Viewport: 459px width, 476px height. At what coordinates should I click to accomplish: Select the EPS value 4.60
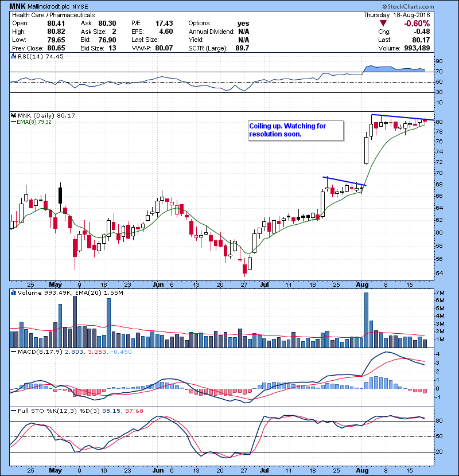(x=166, y=32)
